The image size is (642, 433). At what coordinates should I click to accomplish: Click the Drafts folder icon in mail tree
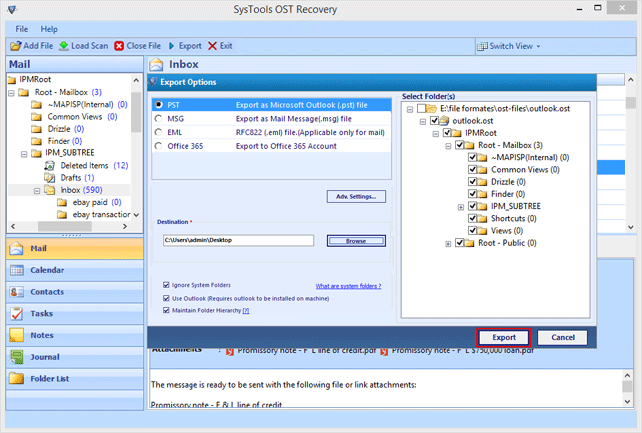(50, 178)
